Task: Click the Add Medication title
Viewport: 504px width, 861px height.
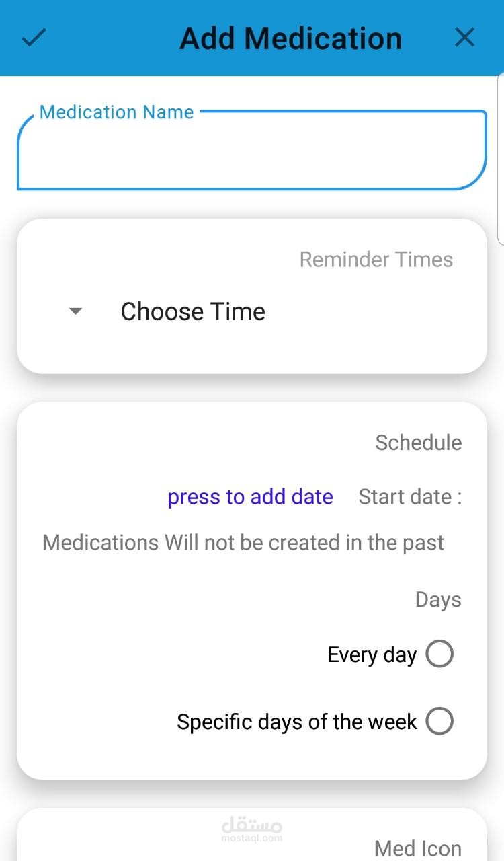Action: coord(290,38)
